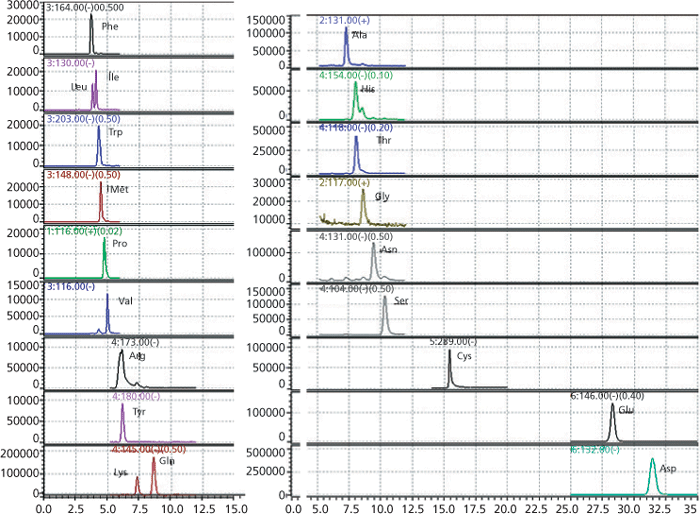This screenshot has height=515, width=700.
Task: Click the Leu peak label
Action: 79,87
